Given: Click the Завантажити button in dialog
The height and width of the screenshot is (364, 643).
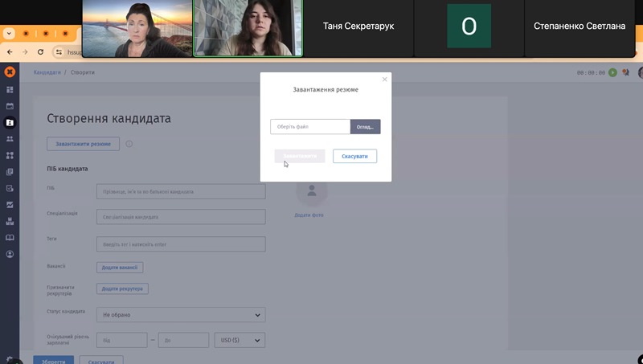Looking at the screenshot, I should coord(300,156).
